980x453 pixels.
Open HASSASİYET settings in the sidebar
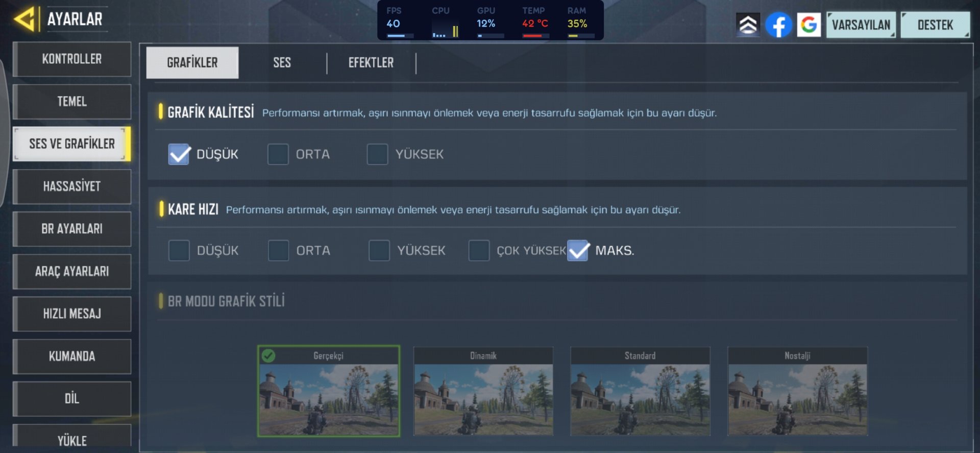point(72,186)
